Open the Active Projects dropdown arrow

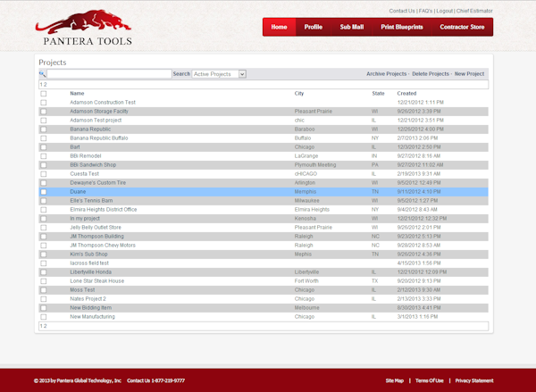[242, 74]
